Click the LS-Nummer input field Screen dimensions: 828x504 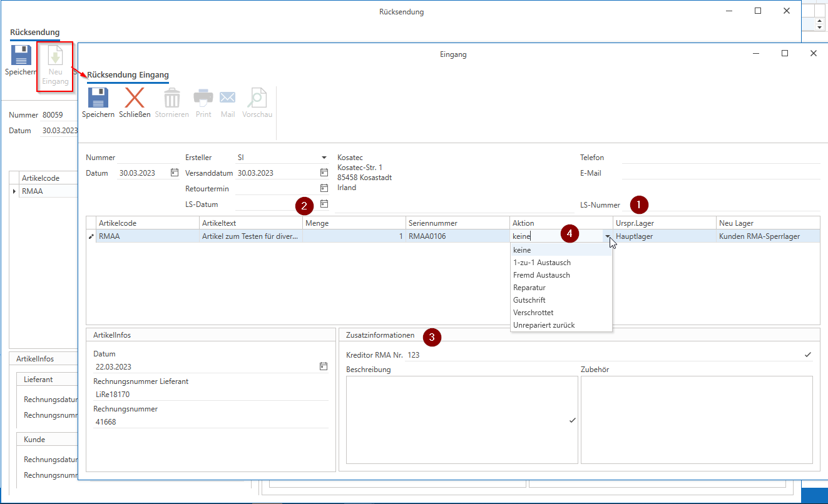click(x=732, y=205)
